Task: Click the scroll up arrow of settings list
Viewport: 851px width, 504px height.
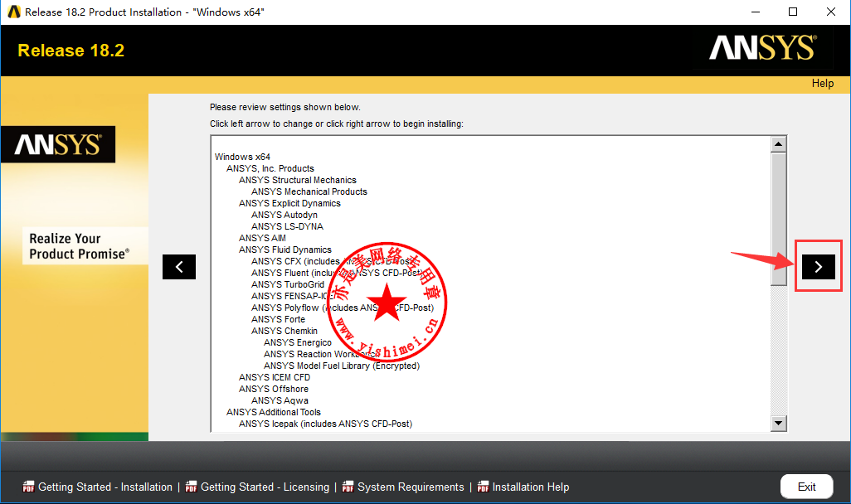Action: tap(779, 144)
